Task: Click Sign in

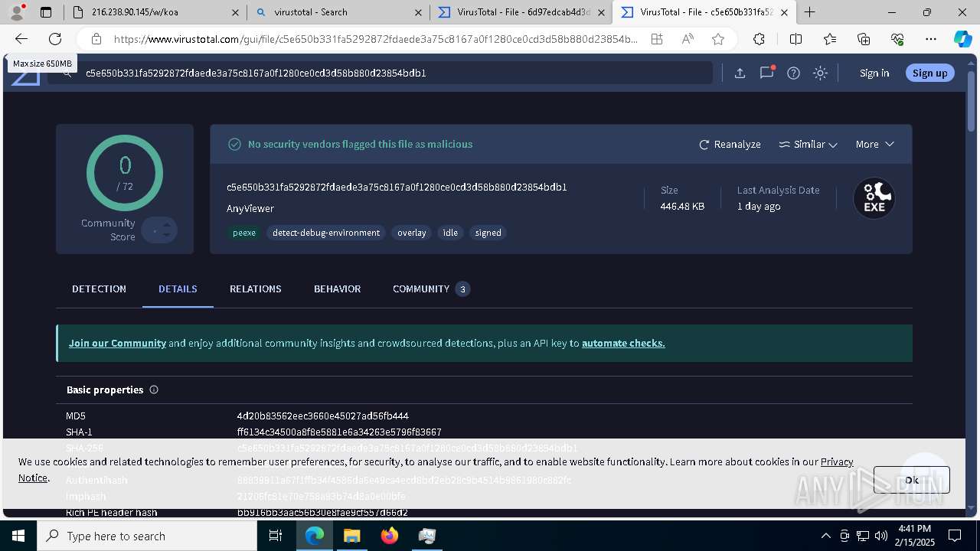Action: pos(874,73)
